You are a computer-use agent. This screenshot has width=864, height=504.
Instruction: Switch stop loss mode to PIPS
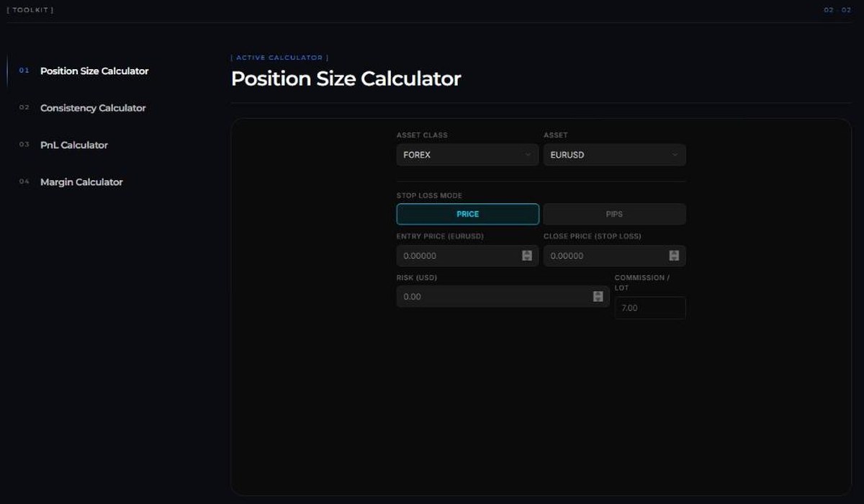[614, 214]
